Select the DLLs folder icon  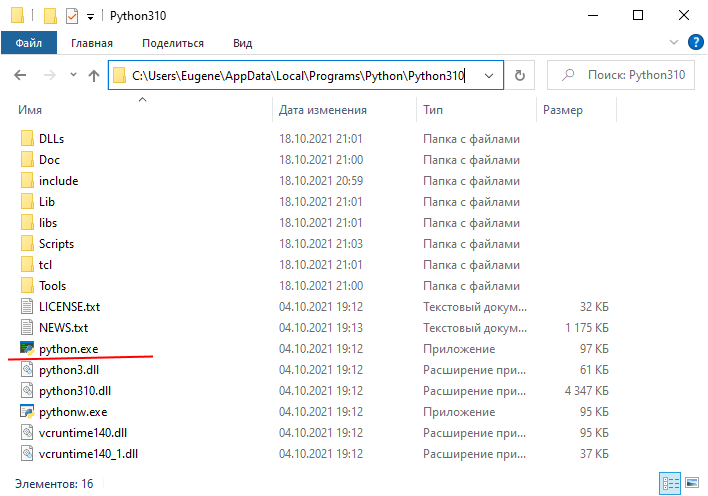(x=27, y=138)
